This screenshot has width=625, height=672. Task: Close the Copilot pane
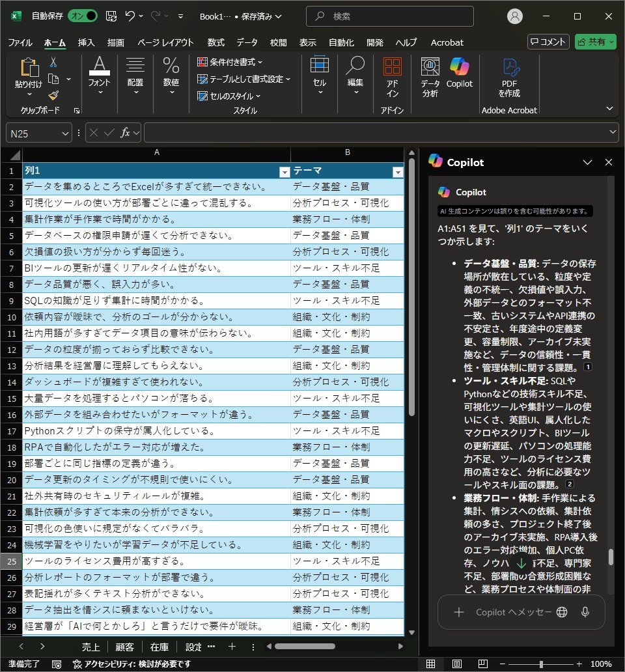tap(608, 162)
